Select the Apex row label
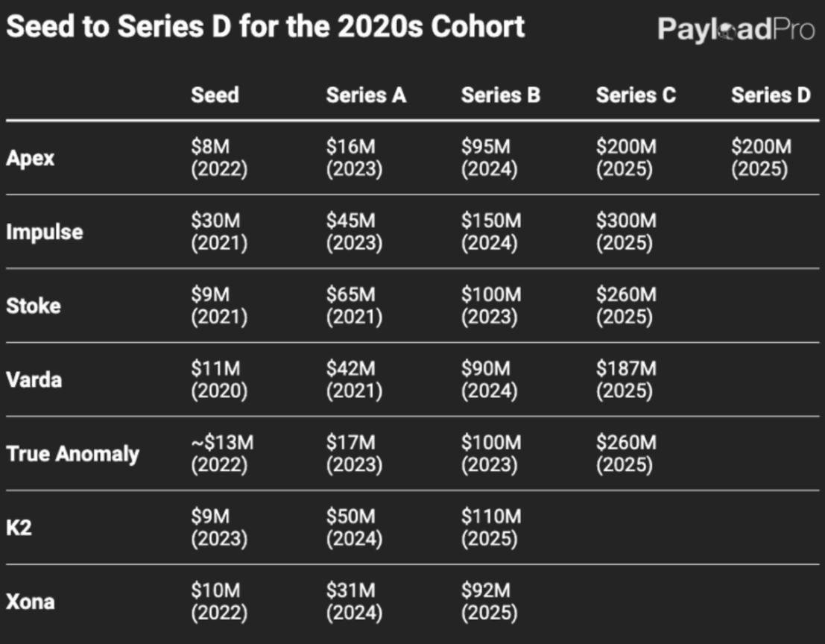Viewport: 825px width, 644px height. point(30,158)
